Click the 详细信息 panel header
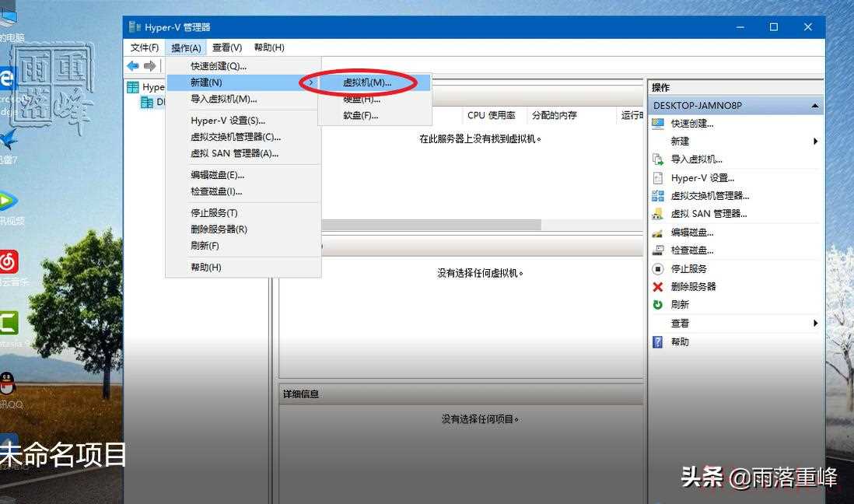This screenshot has width=854, height=504. (x=460, y=394)
